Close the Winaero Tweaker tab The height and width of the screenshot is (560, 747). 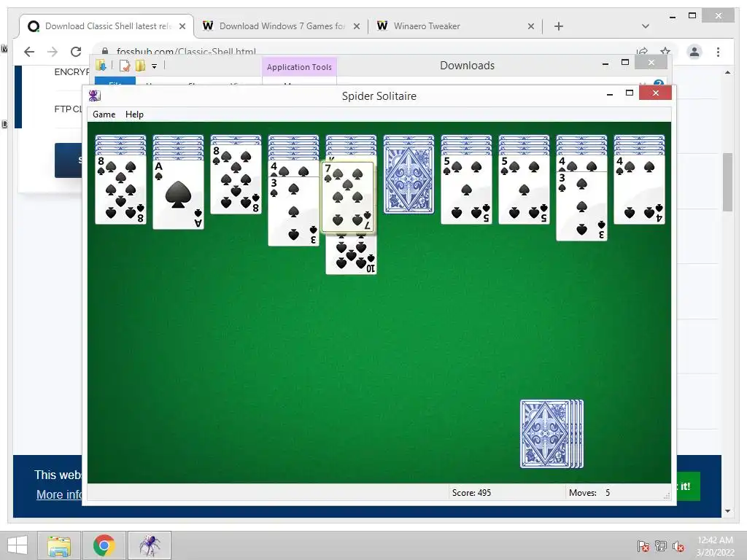pos(531,26)
